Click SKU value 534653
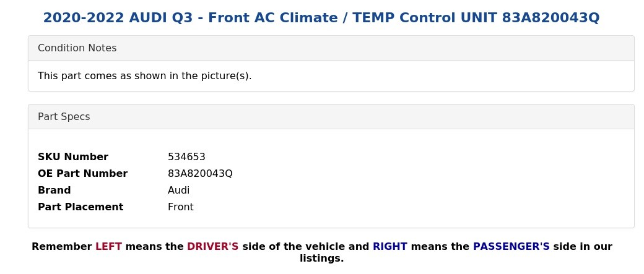 [x=186, y=156]
